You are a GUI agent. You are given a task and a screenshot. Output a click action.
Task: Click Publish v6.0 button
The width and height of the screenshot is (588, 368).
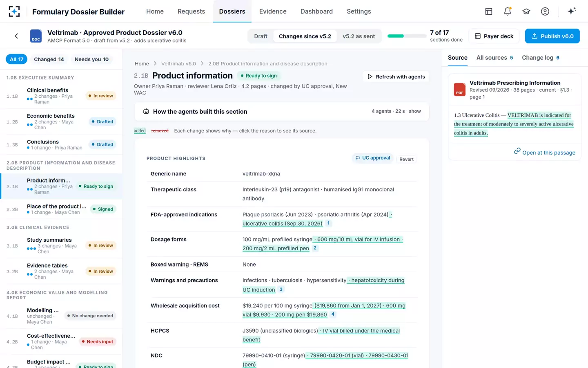tap(552, 36)
